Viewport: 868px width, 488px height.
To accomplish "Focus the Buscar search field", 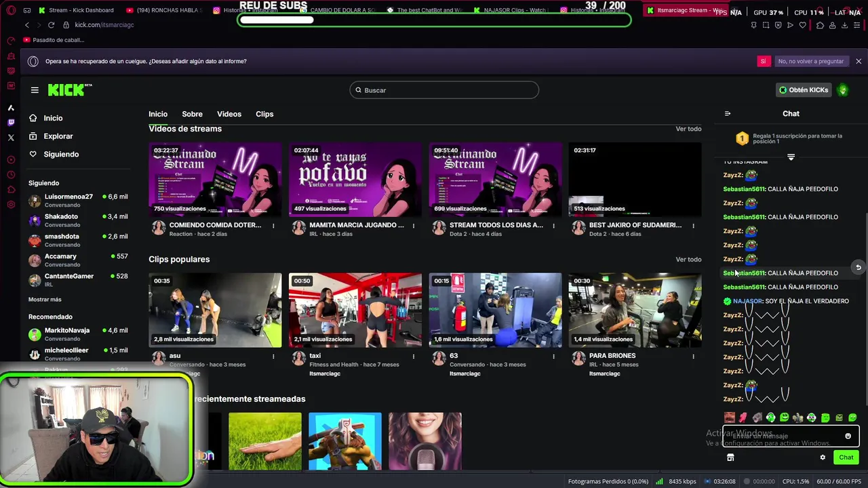I will (x=444, y=90).
